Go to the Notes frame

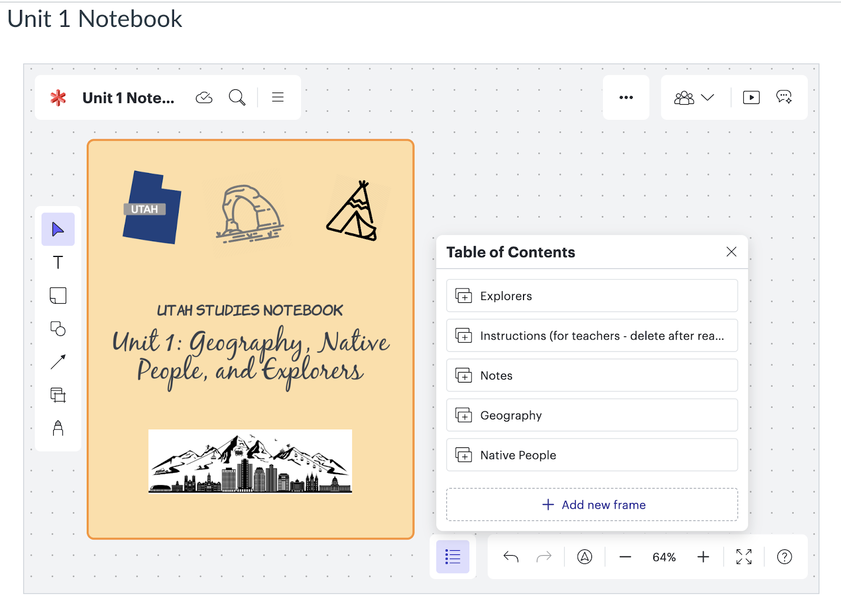click(592, 375)
